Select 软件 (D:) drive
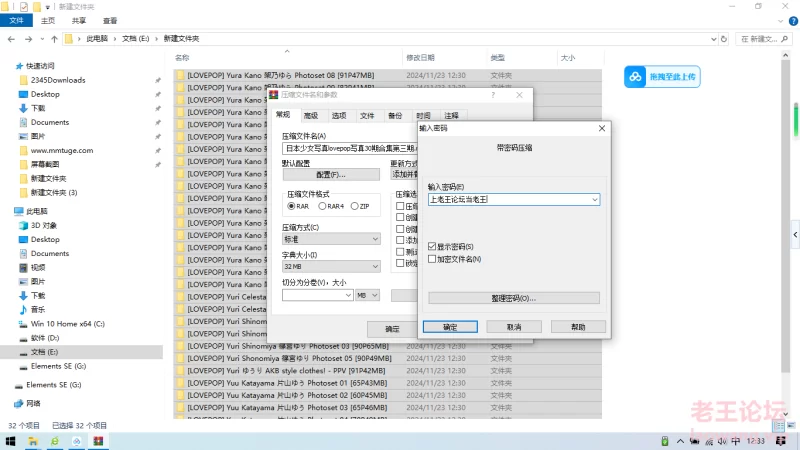The width and height of the screenshot is (800, 450). click(x=45, y=338)
